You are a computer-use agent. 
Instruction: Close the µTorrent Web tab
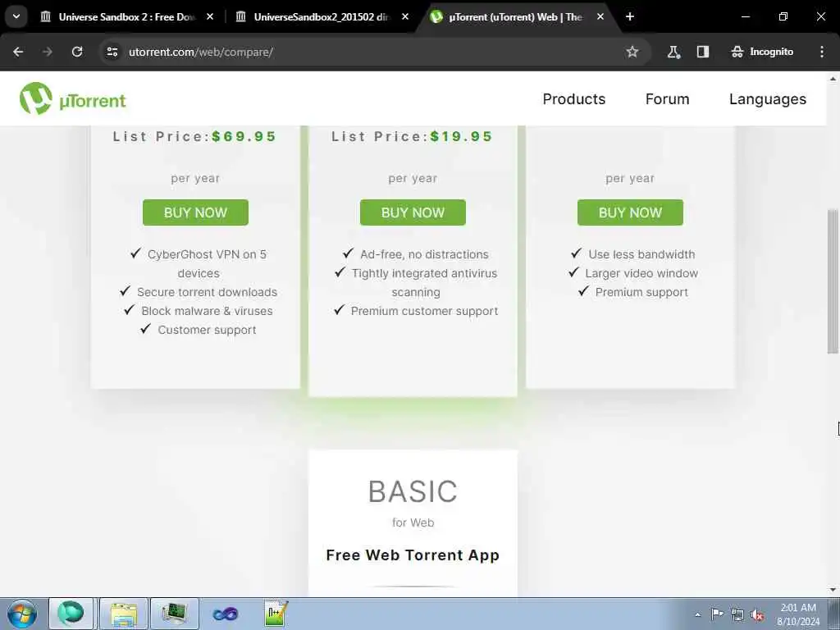tap(600, 16)
